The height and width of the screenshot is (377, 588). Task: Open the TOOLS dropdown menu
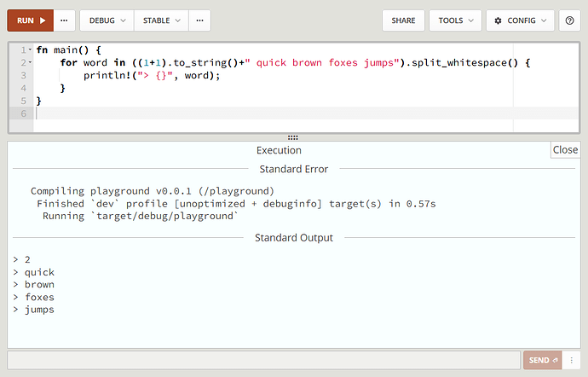pos(455,20)
